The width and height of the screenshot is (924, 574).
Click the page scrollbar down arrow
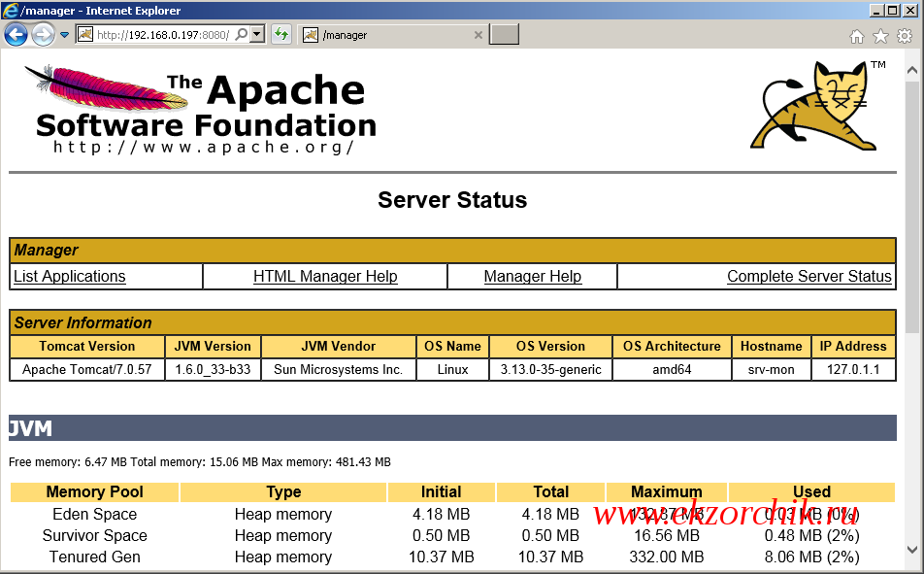(x=912, y=550)
